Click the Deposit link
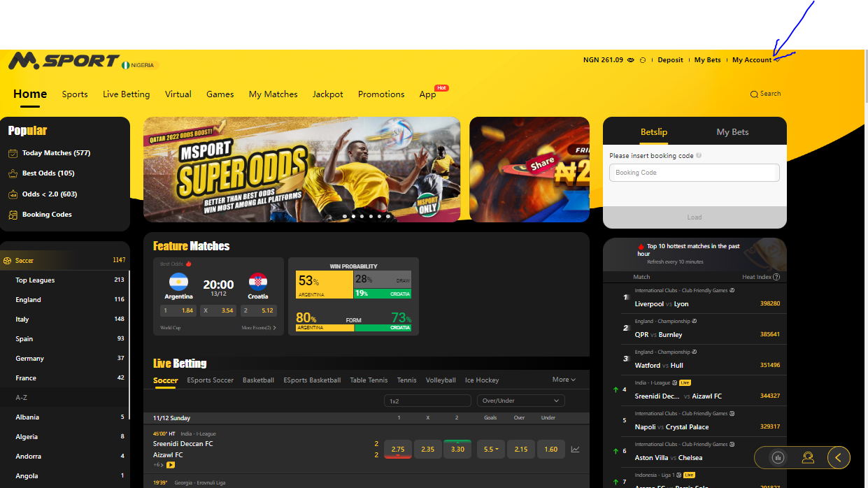 (670, 60)
